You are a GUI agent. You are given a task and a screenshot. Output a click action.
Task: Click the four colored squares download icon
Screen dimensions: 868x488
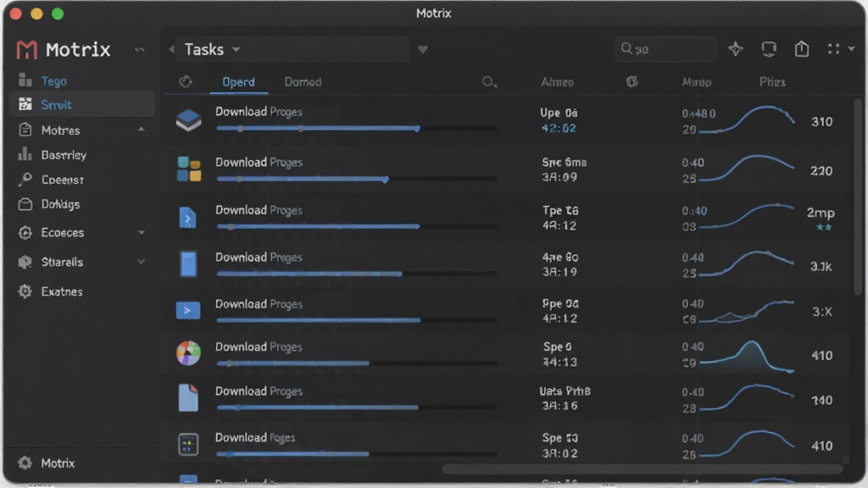tap(189, 169)
